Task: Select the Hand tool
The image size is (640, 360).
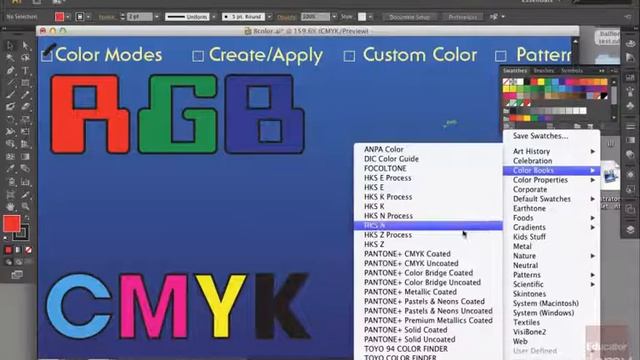Action: tap(10, 207)
